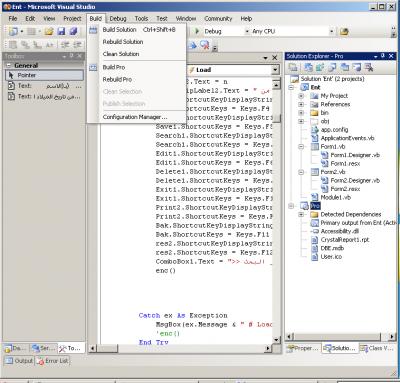Click the Save All toolbar icon
400x383 pixels.
tap(73, 31)
